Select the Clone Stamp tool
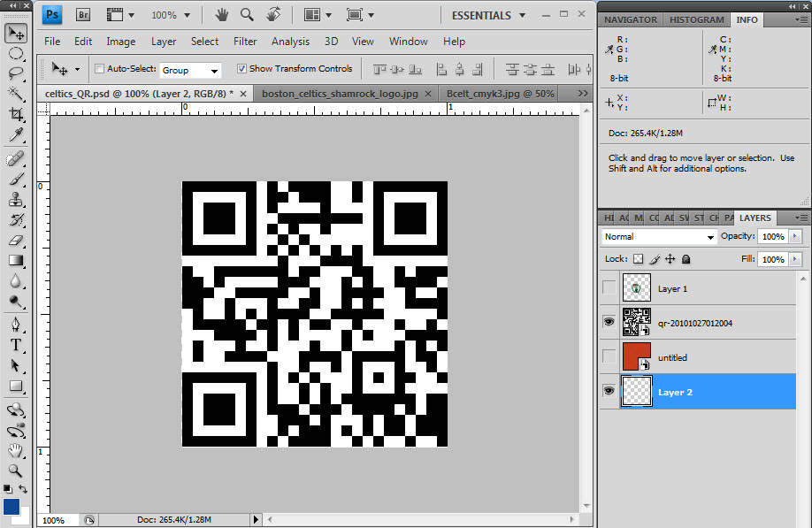The height and width of the screenshot is (528, 812). 16,199
